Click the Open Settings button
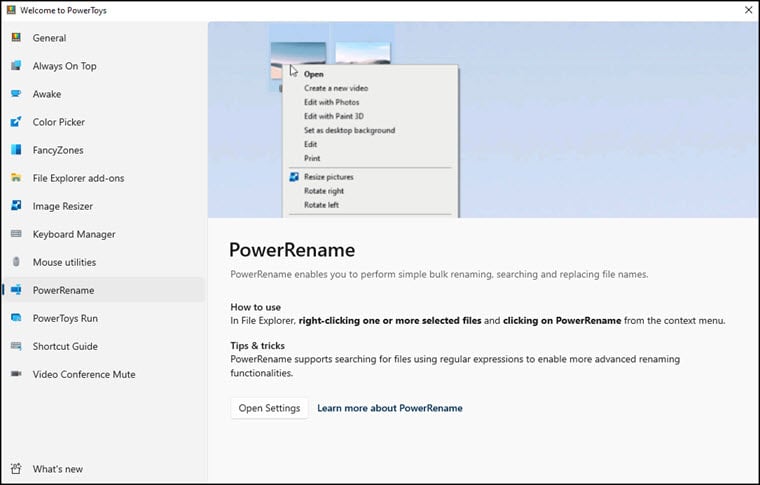Viewport: 760px width, 485px height. click(x=269, y=408)
